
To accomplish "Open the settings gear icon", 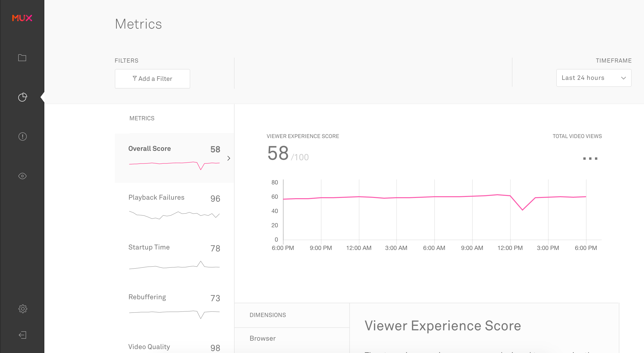I will point(23,309).
